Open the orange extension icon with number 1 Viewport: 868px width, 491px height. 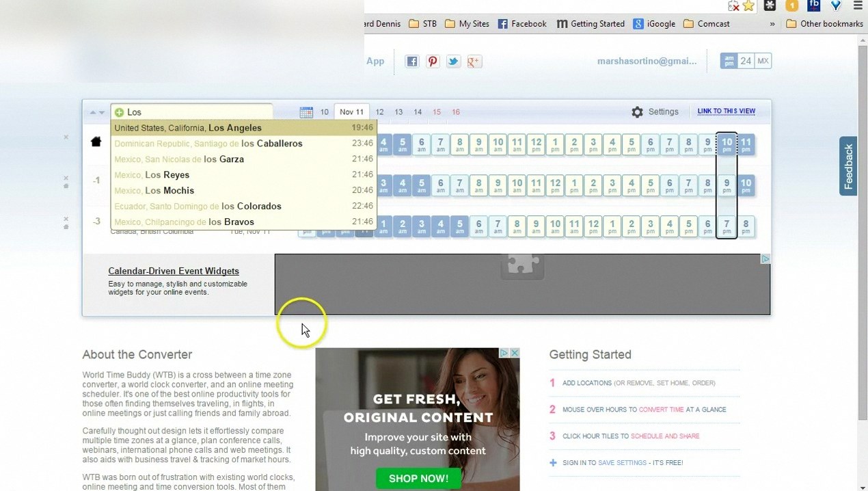[x=791, y=5]
